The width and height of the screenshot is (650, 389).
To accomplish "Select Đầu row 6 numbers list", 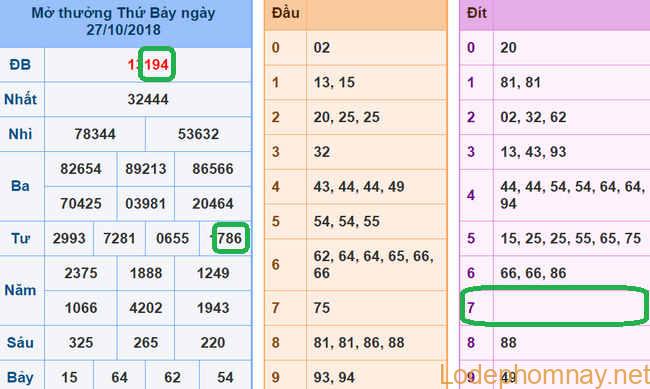I will coord(373,265).
